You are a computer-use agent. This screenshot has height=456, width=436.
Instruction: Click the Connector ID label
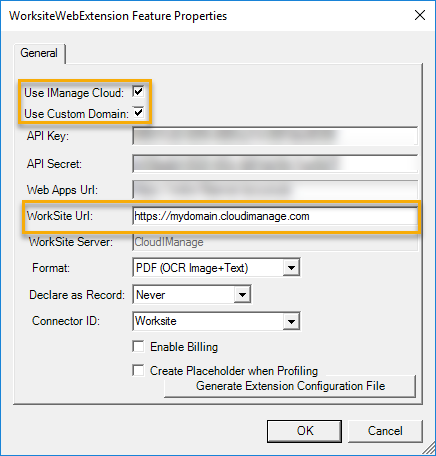(66, 321)
